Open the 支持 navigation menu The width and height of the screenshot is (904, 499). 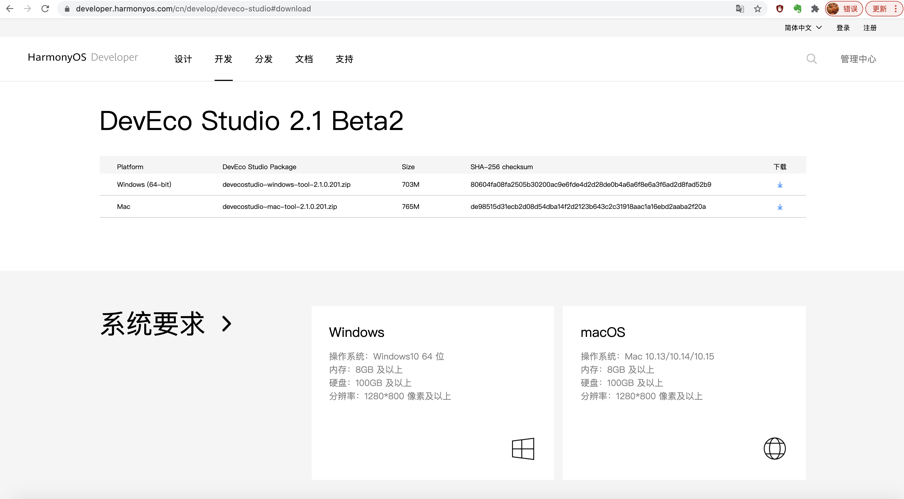[344, 59]
